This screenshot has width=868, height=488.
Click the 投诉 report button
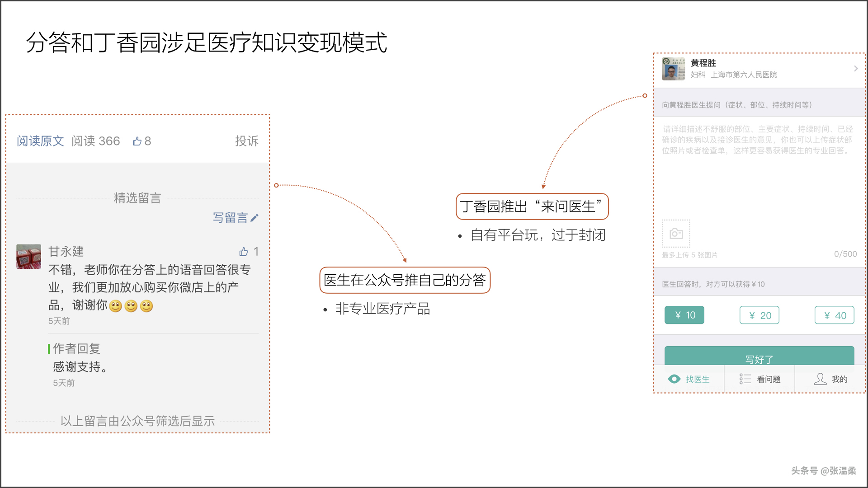247,141
